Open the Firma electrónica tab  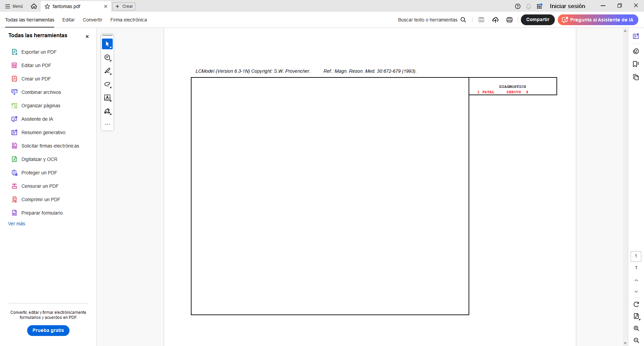pos(128,20)
